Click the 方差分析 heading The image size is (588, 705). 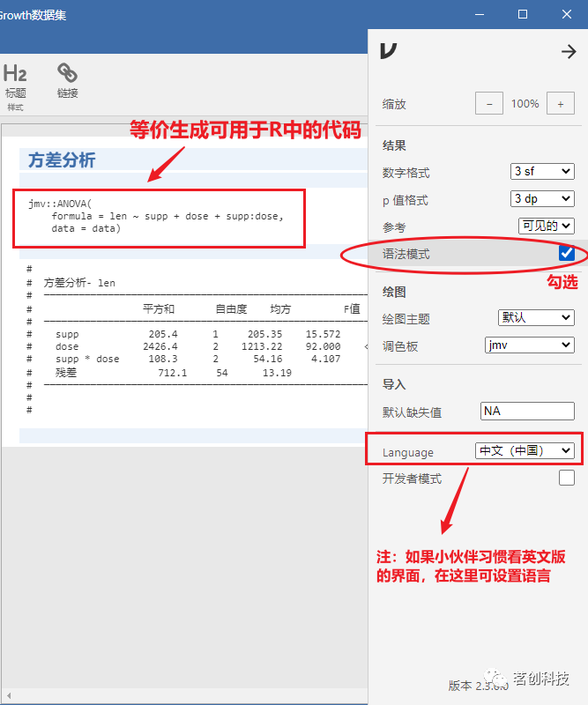(62, 160)
